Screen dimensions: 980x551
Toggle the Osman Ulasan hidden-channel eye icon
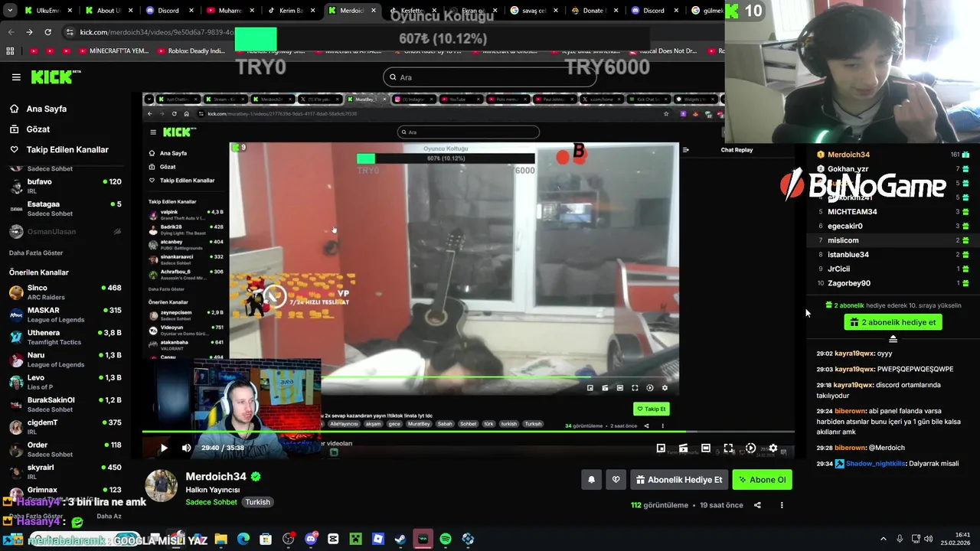pyautogui.click(x=117, y=232)
